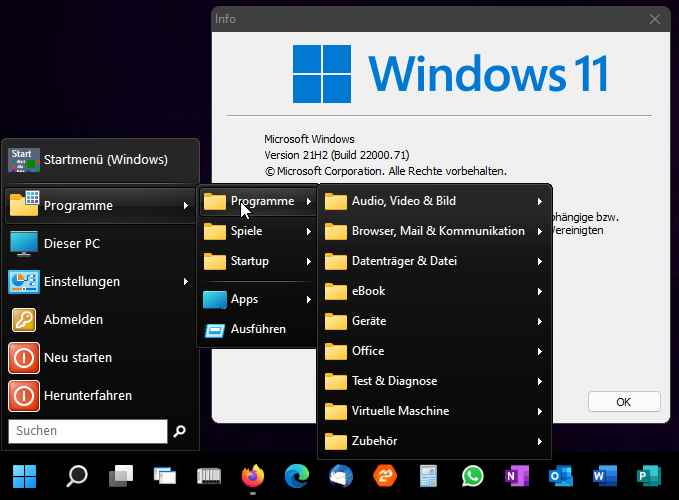Open the barcode-style icon on taskbar
Viewport: 679px width, 500px height.
[x=209, y=476]
